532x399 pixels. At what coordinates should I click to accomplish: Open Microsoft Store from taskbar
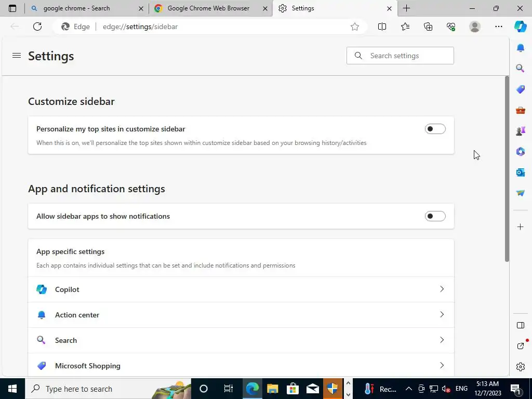coord(292,389)
